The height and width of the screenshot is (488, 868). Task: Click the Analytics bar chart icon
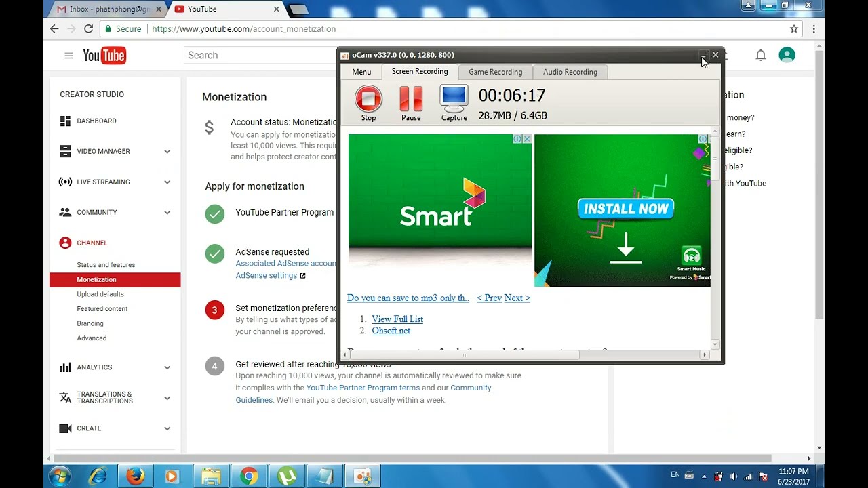(65, 367)
